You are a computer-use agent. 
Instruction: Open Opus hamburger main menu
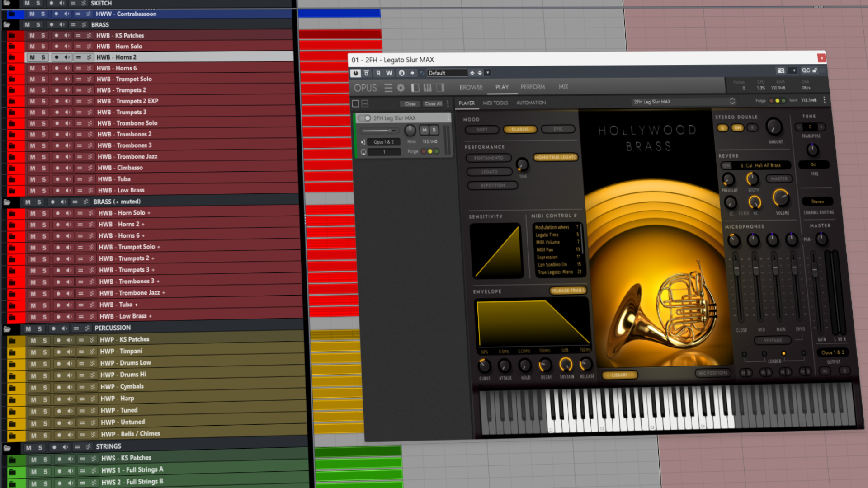click(x=388, y=88)
